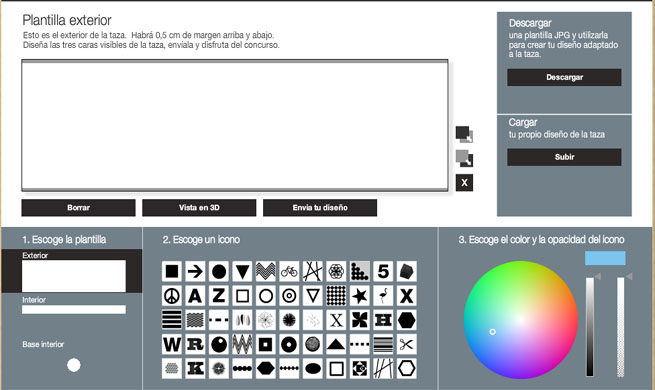Remove selected element with X button
The height and width of the screenshot is (390, 655).
coord(464,182)
